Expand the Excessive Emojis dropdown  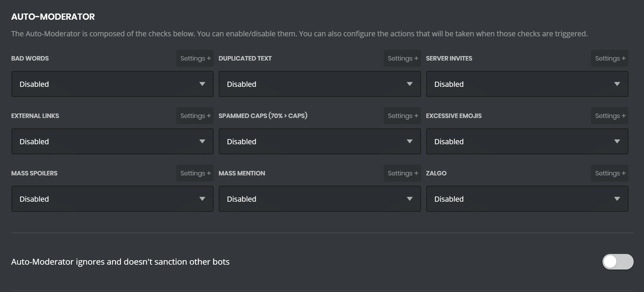(527, 142)
